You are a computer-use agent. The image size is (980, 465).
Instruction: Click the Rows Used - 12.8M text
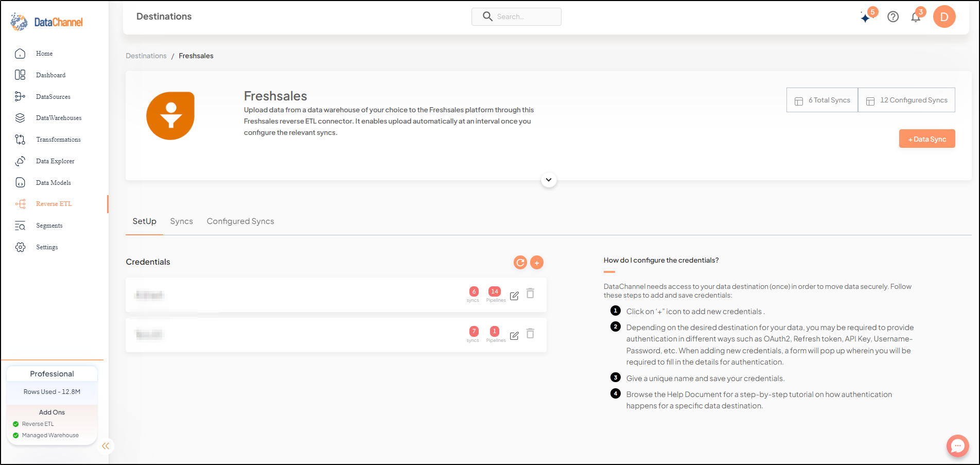52,392
